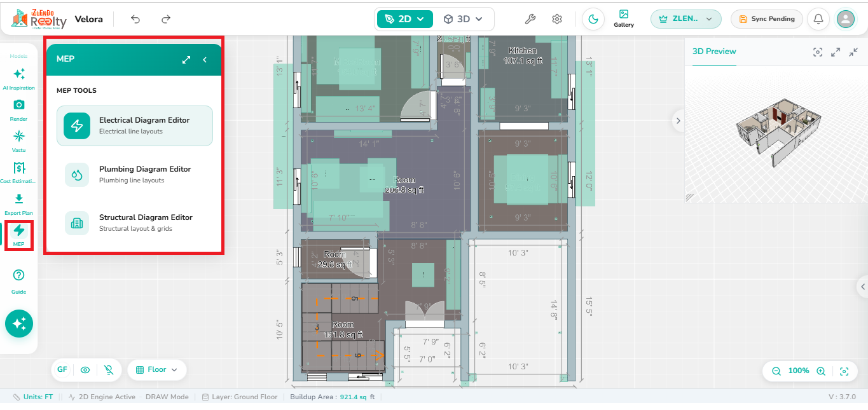The image size is (868, 410).
Task: Open the Vastu compass tool
Action: [x=19, y=141]
